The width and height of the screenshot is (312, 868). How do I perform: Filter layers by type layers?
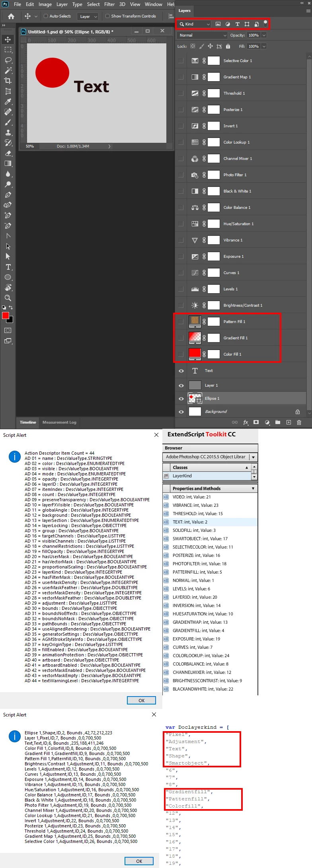tap(237, 24)
